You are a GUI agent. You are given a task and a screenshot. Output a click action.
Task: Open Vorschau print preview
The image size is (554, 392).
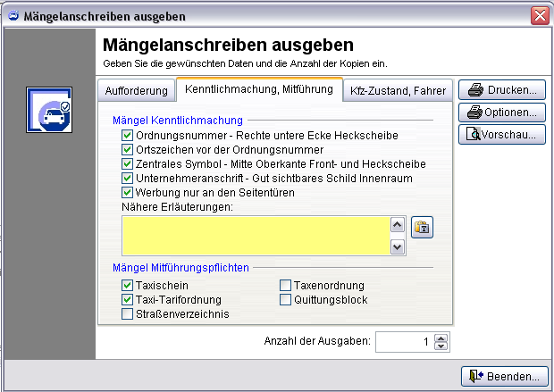(502, 135)
